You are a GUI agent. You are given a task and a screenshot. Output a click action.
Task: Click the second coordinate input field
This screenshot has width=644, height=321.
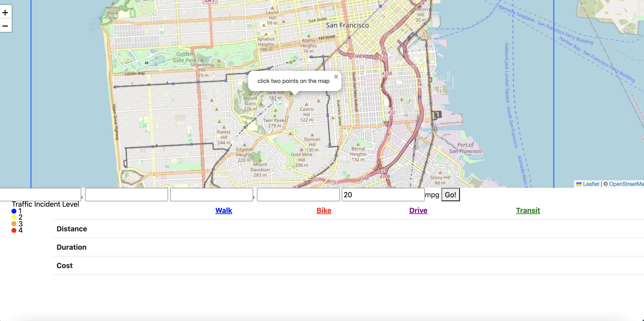(126, 195)
